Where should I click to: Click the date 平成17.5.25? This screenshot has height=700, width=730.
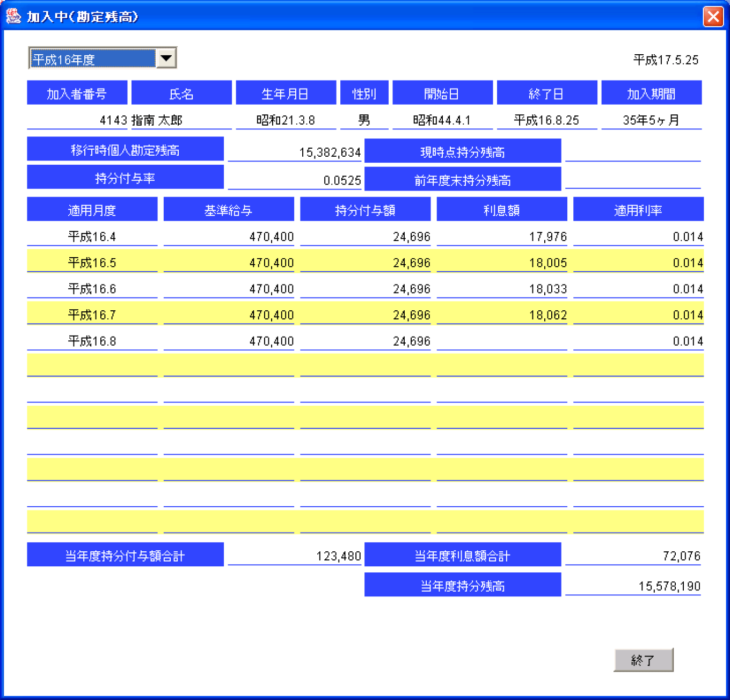coord(666,60)
